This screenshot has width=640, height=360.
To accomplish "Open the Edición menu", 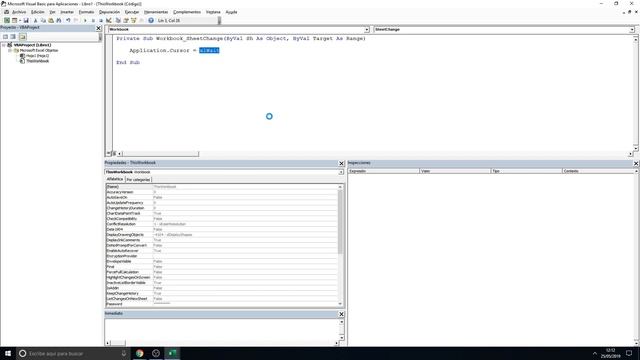I will click(x=38, y=12).
